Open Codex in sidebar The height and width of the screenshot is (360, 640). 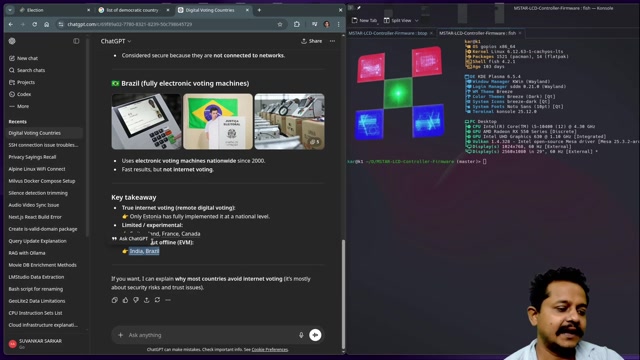pos(20,94)
